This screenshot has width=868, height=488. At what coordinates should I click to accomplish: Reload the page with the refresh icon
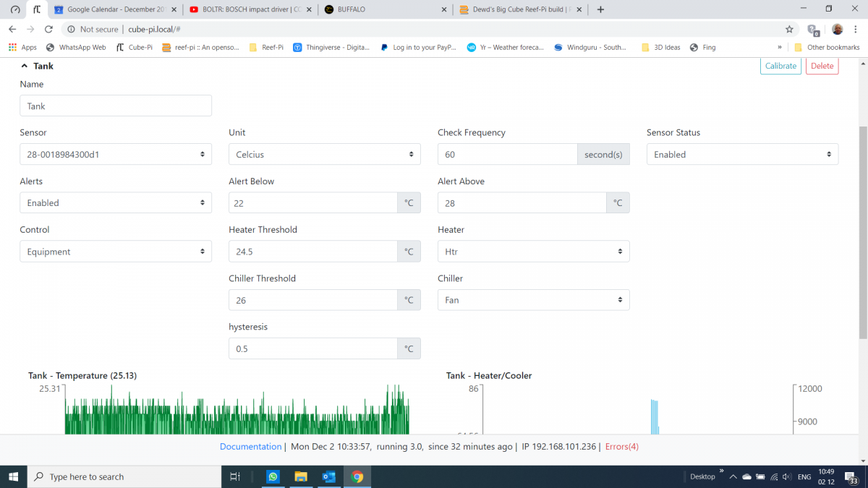tap(48, 29)
